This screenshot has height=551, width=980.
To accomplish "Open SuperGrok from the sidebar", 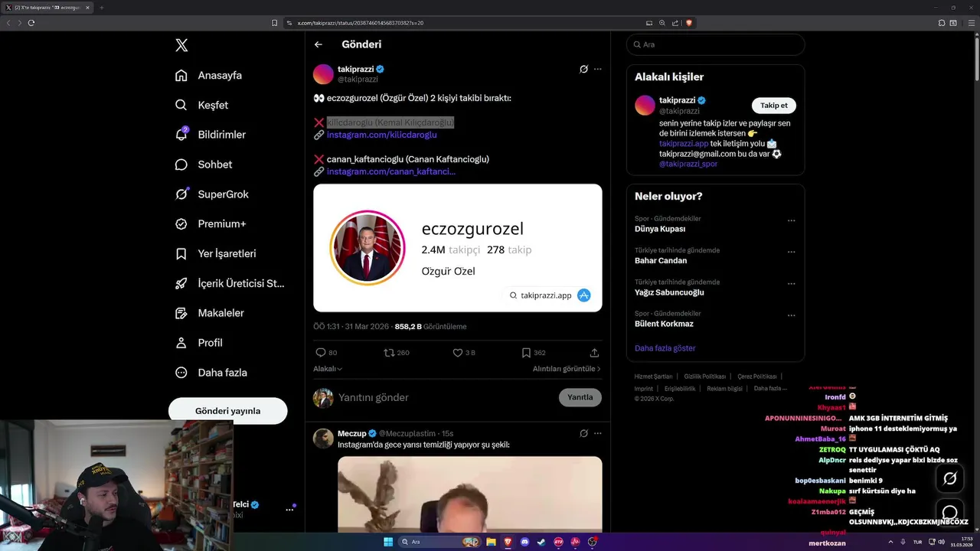I will [211, 194].
